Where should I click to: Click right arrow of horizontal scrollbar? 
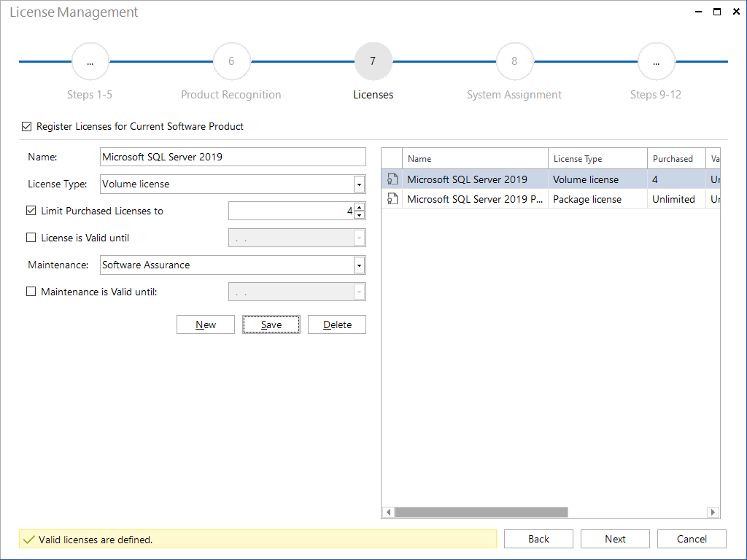pos(713,512)
